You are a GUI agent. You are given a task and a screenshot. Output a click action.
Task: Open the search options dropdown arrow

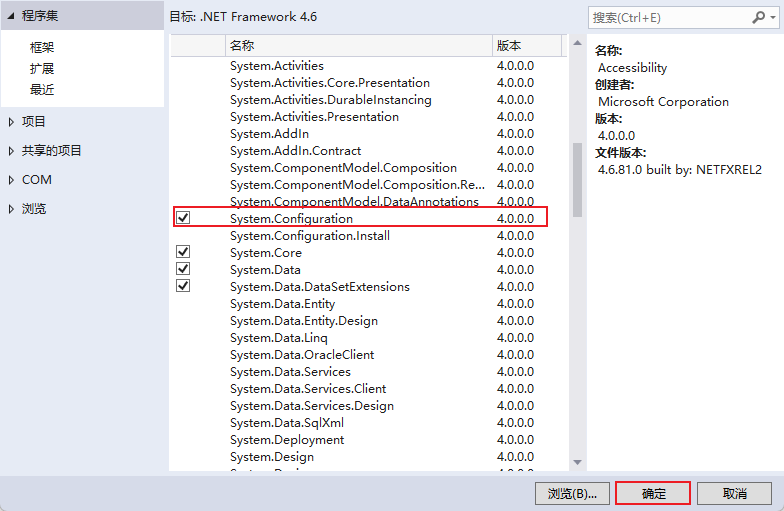click(772, 18)
